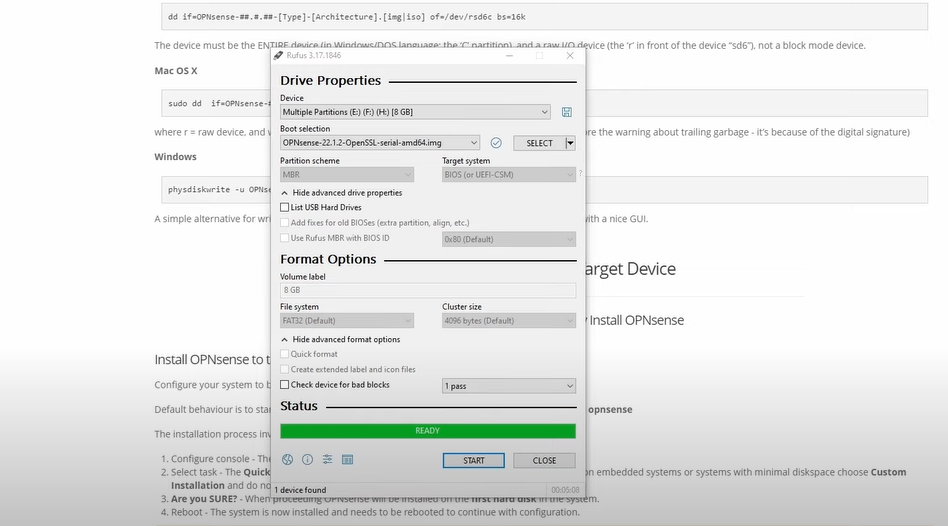Viewport: 948px width, 526px height.
Task: Collapse Hide advanced drive properties
Action: coord(342,193)
